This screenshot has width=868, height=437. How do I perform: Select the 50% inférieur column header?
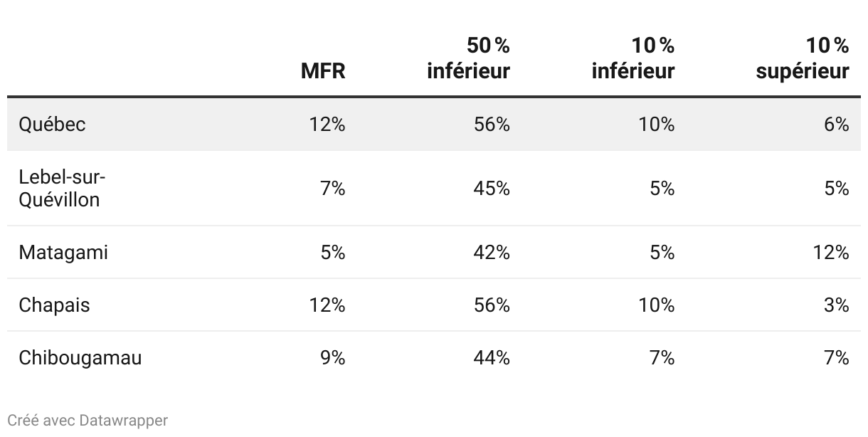click(469, 58)
